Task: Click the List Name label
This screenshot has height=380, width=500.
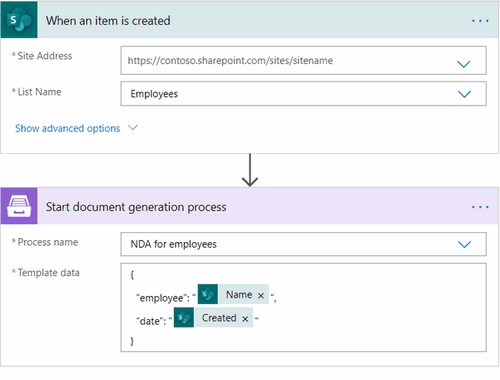Action: (x=39, y=92)
